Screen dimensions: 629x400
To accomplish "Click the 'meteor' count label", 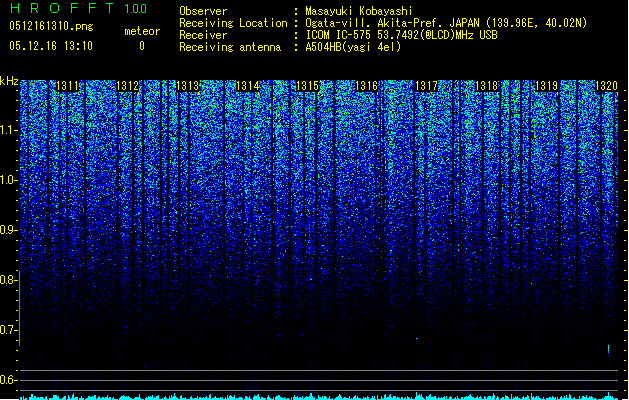I will (x=142, y=31).
